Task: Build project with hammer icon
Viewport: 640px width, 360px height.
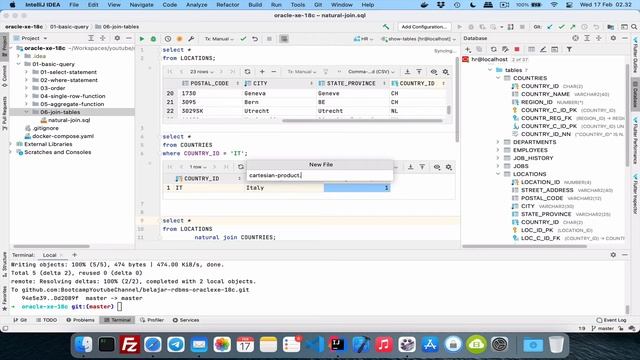Action: tap(386, 27)
